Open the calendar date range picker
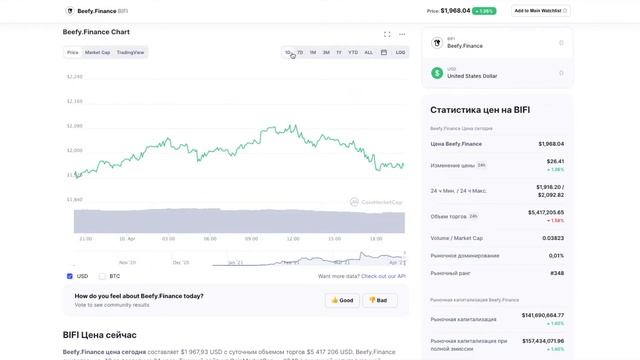 click(384, 52)
